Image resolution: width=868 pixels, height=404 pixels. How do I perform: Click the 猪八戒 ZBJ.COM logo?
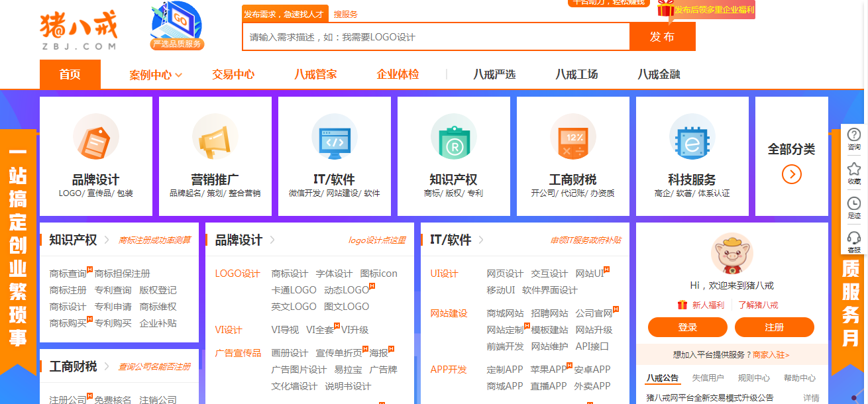80,30
